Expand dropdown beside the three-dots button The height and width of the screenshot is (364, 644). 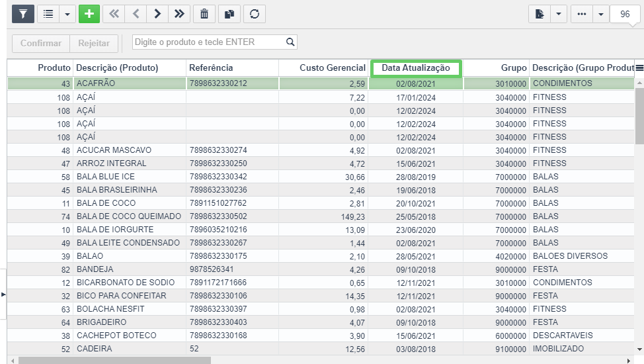click(601, 14)
